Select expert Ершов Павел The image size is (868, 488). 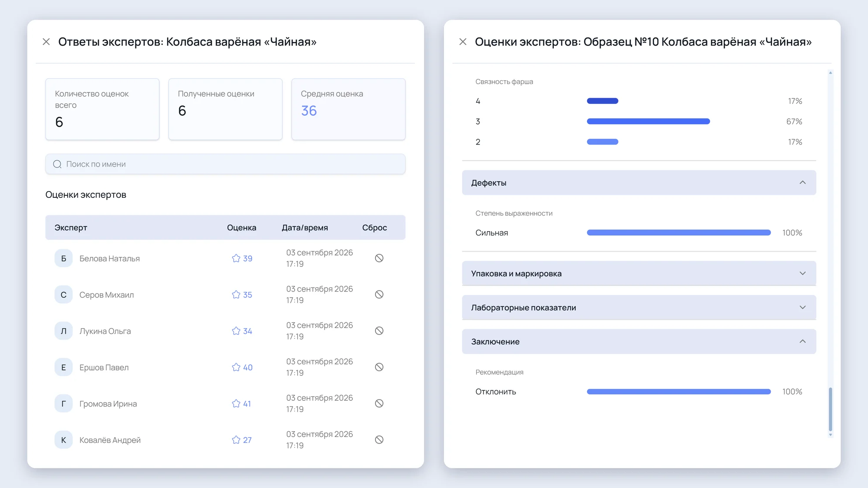point(104,367)
